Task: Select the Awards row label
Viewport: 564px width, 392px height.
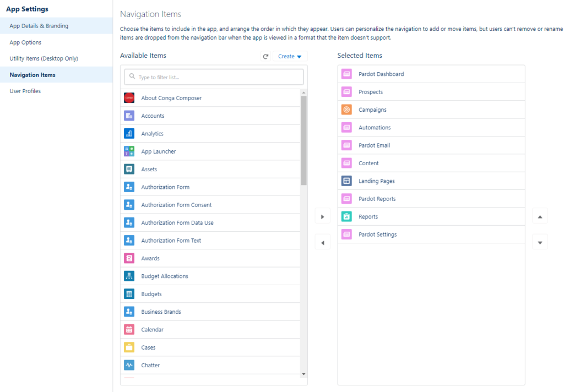Action: point(150,258)
